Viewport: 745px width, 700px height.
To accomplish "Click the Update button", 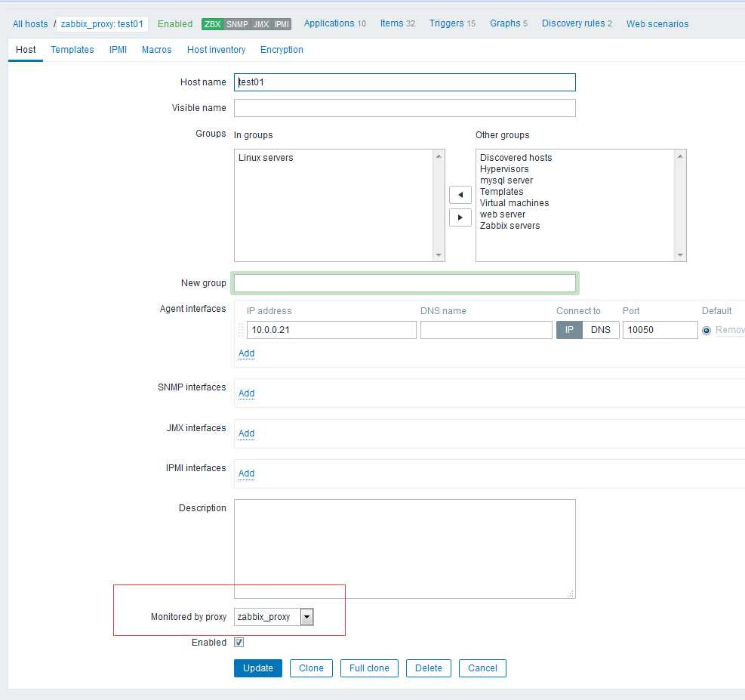I will [x=258, y=668].
